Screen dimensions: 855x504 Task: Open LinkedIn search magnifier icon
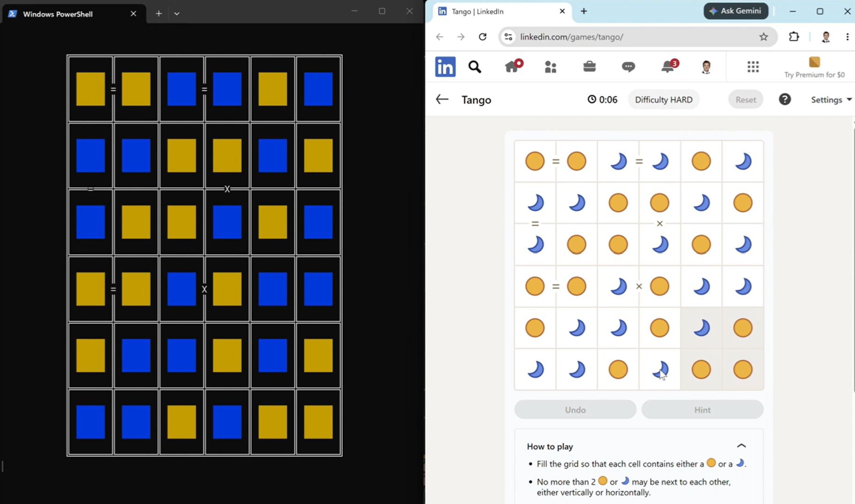(475, 67)
